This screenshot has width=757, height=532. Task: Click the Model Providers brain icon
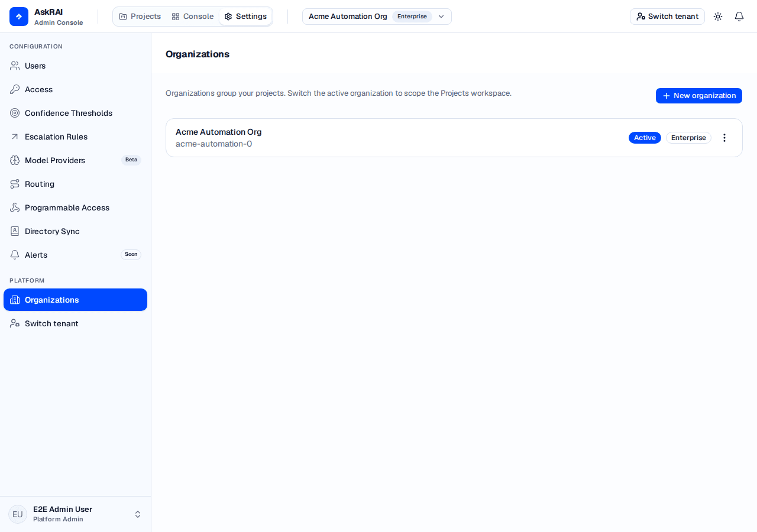15,160
